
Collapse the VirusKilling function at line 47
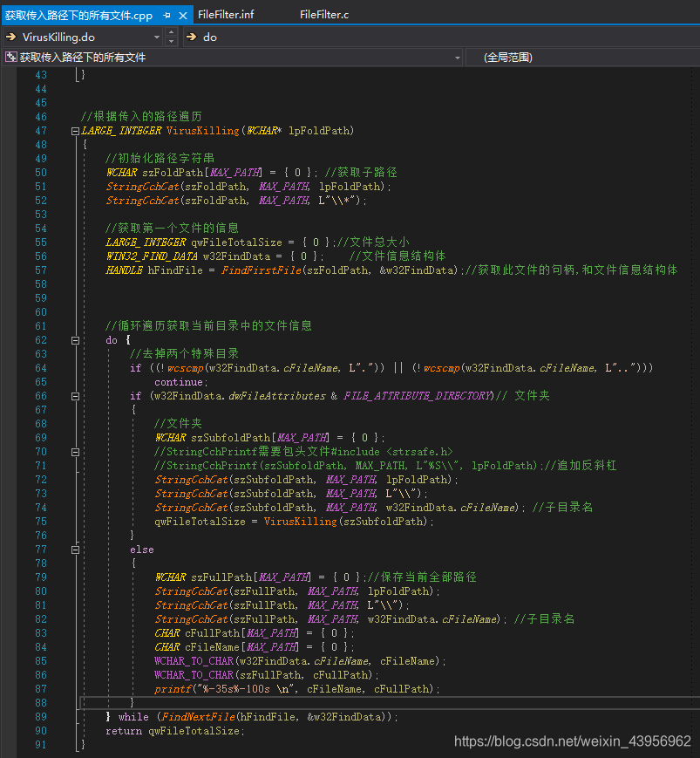pyautogui.click(x=75, y=131)
